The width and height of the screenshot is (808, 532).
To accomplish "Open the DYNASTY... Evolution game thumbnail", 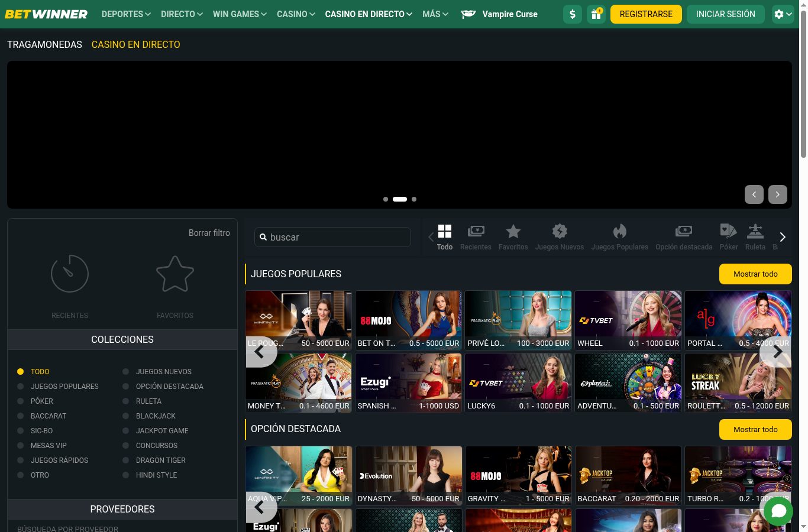I will pyautogui.click(x=408, y=476).
